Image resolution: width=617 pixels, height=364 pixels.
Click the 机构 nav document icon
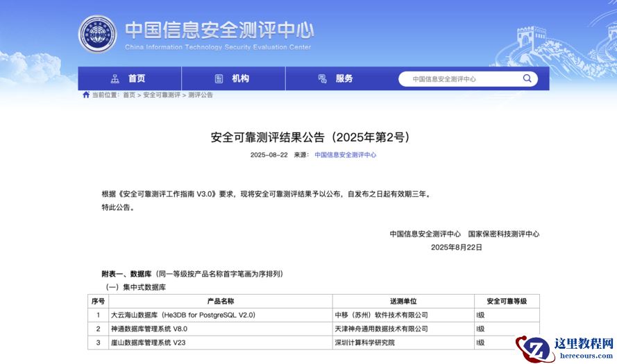[219, 78]
